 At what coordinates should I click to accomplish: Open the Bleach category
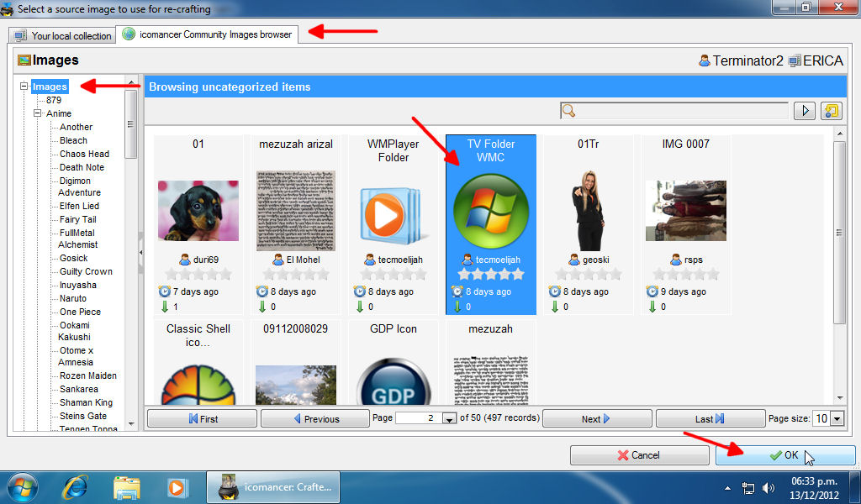pyautogui.click(x=74, y=140)
